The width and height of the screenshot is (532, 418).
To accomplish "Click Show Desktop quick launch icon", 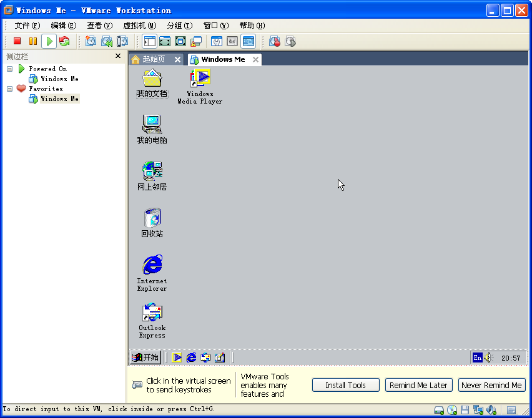I will point(220,357).
